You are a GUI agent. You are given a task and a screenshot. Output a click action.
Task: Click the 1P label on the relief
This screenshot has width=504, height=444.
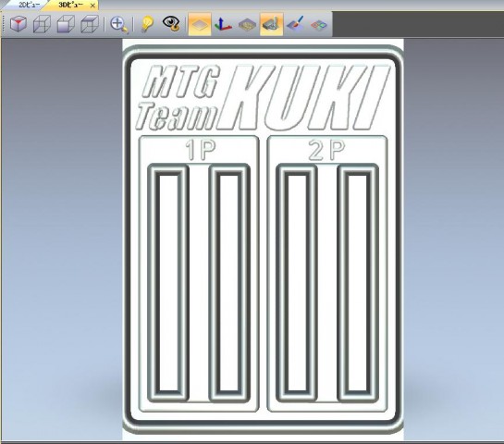[201, 150]
